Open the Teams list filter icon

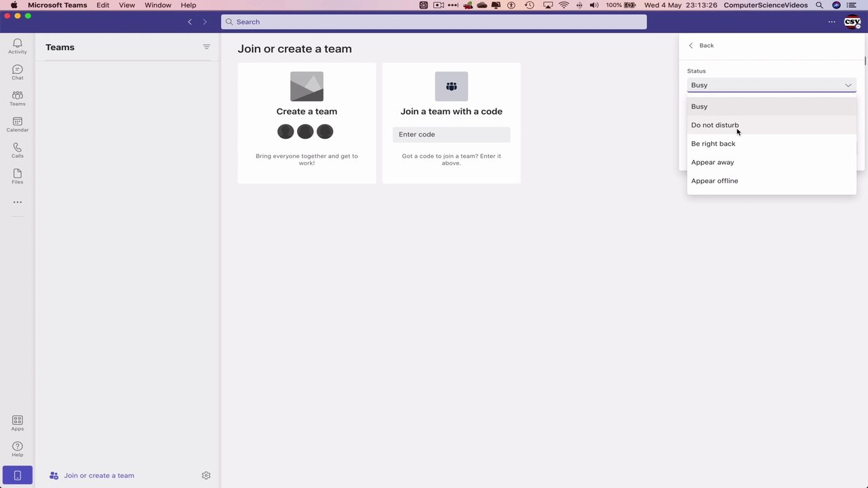pos(206,47)
